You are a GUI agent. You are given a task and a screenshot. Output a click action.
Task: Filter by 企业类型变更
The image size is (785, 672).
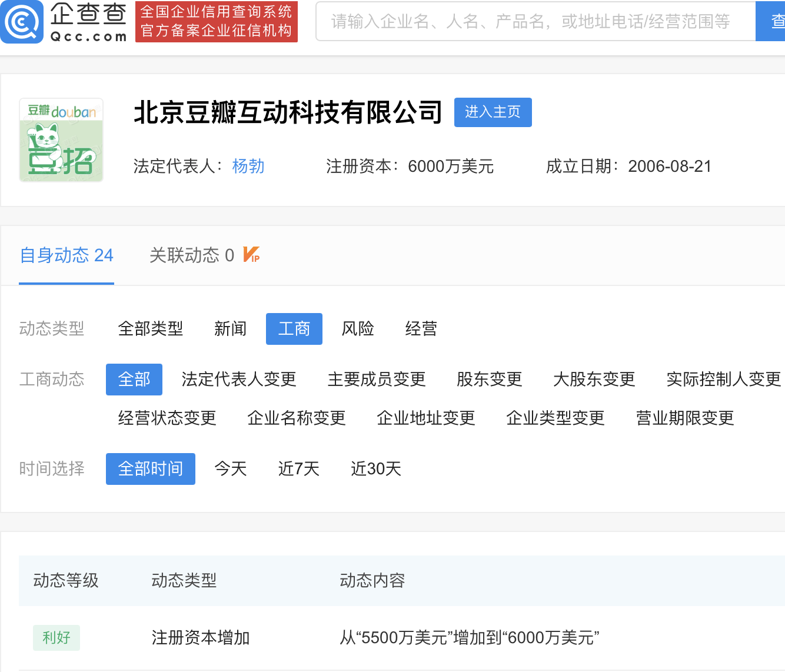point(556,418)
